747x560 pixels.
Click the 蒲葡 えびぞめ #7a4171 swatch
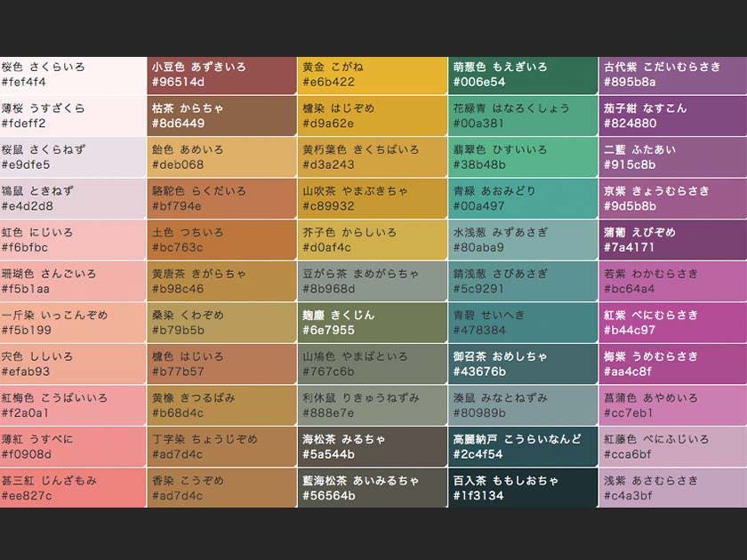point(672,240)
